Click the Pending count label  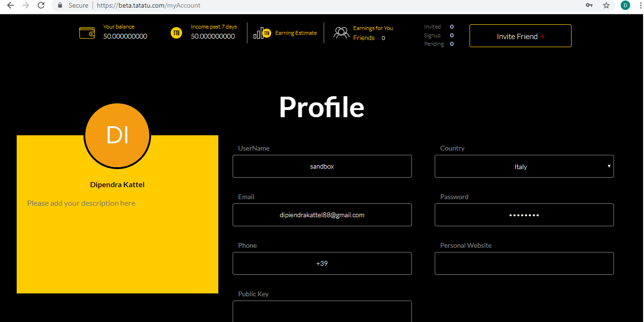coord(434,44)
